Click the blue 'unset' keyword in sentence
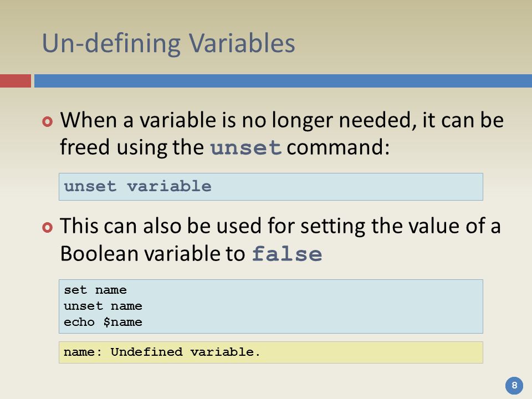The width and height of the screenshot is (532, 399). (246, 148)
